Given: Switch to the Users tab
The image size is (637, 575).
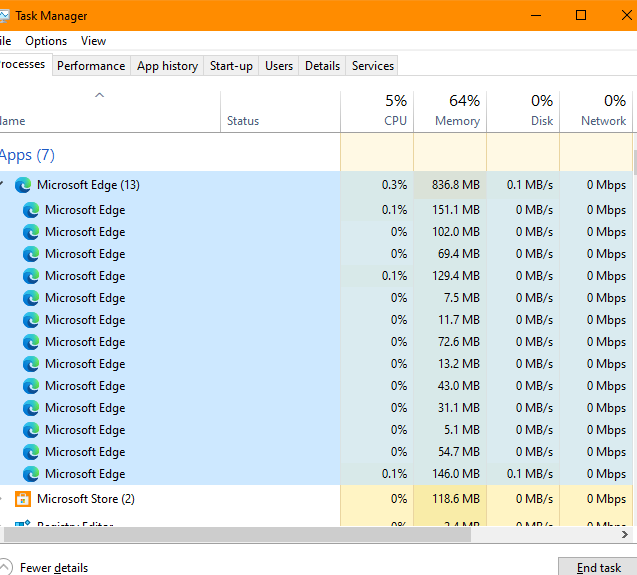Looking at the screenshot, I should [x=279, y=66].
